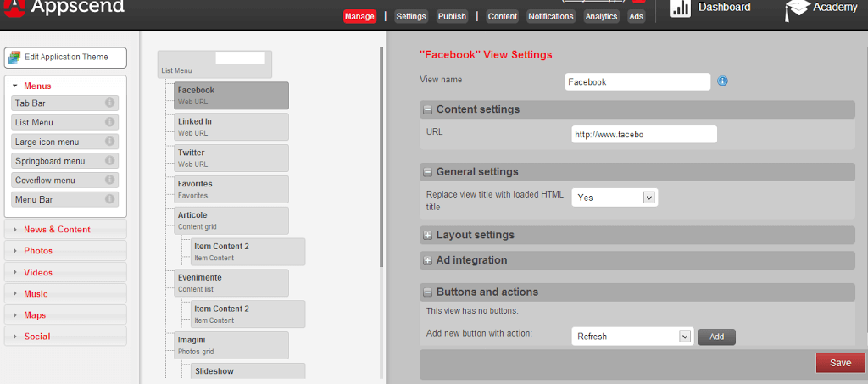Select Tab Bar menu type
This screenshot has width=868, height=384.
coord(64,103)
